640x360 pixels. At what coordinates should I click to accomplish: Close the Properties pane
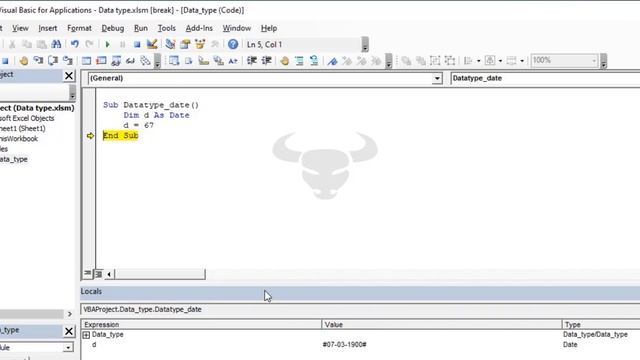[69, 331]
